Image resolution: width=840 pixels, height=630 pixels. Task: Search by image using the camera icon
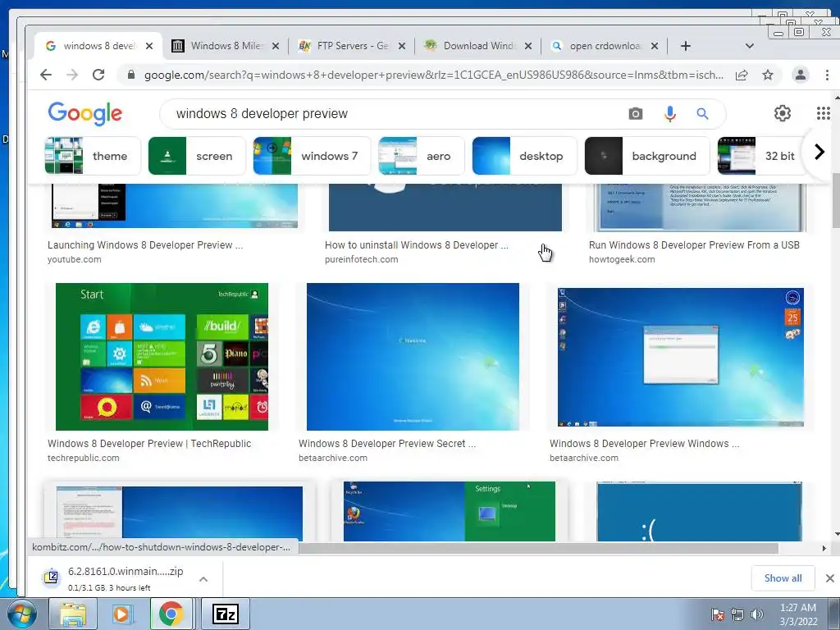tap(636, 113)
